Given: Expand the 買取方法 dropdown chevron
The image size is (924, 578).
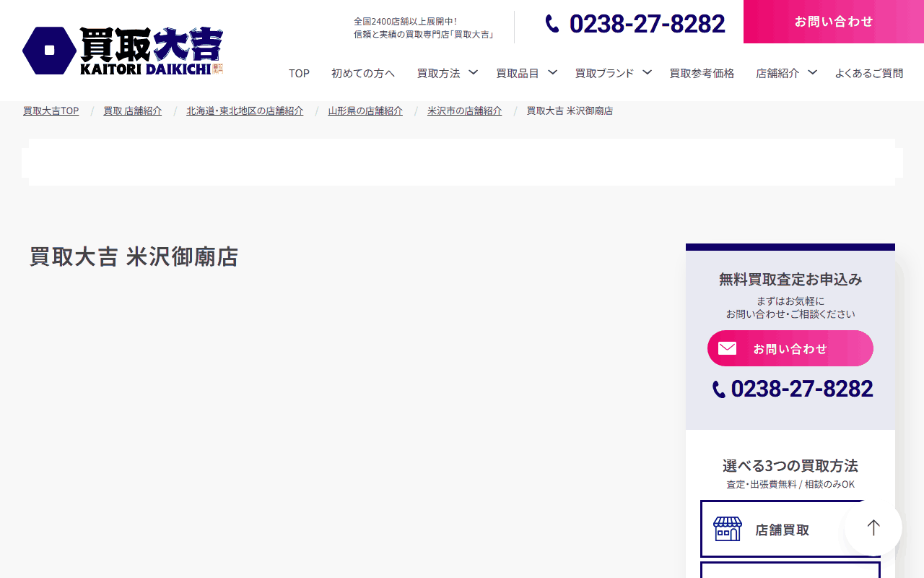Looking at the screenshot, I should click(x=474, y=72).
